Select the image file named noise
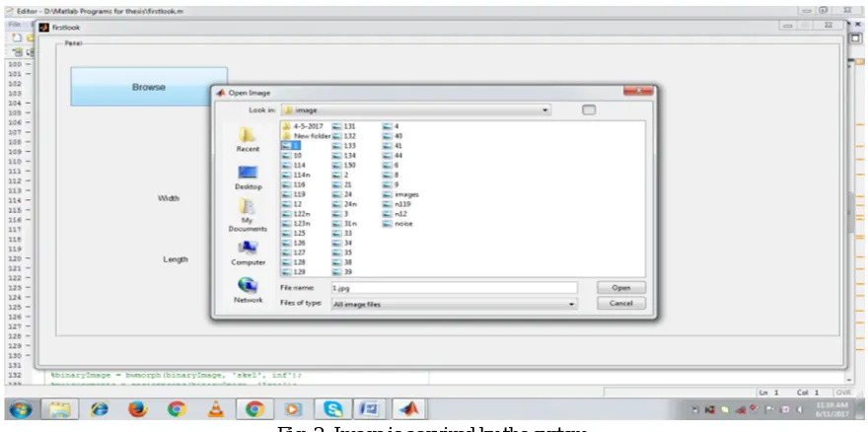The height and width of the screenshot is (432, 868). (398, 224)
